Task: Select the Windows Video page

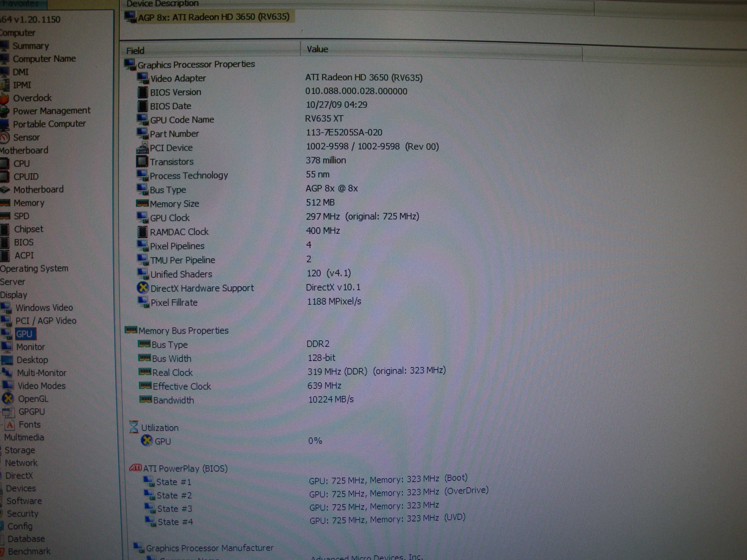Action: coord(44,307)
